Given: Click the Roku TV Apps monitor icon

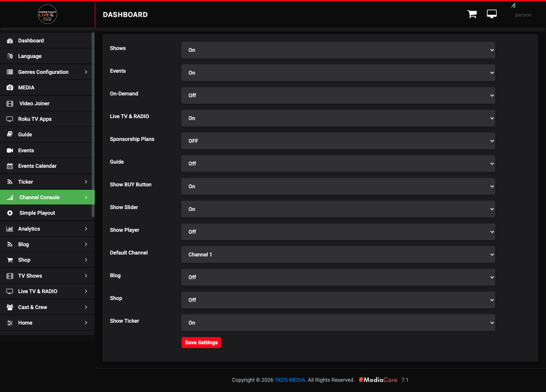Looking at the screenshot, I should click(x=10, y=119).
